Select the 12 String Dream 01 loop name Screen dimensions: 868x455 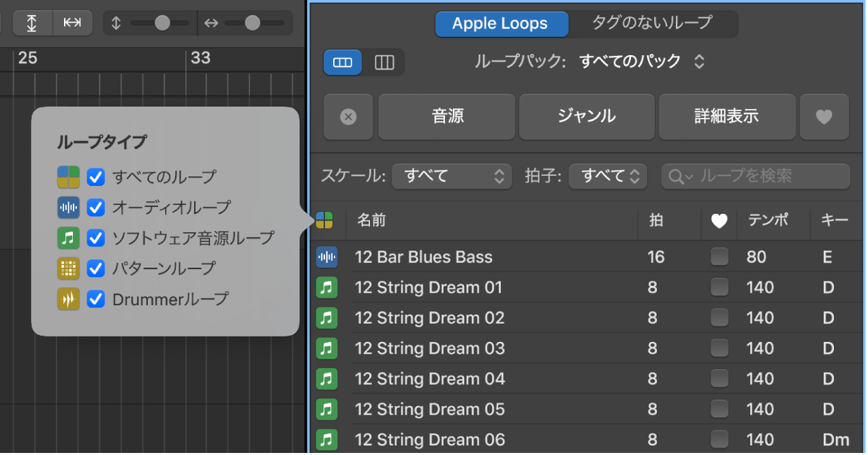coord(429,288)
